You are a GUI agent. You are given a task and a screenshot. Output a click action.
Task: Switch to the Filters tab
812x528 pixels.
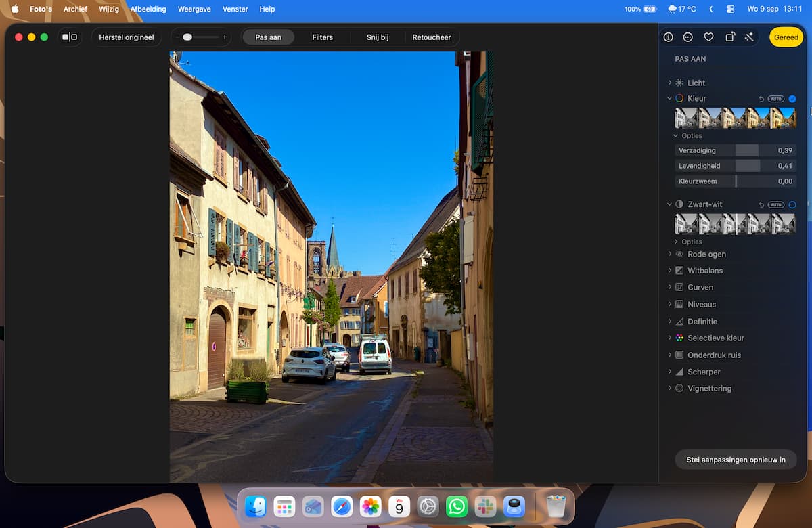coord(323,37)
